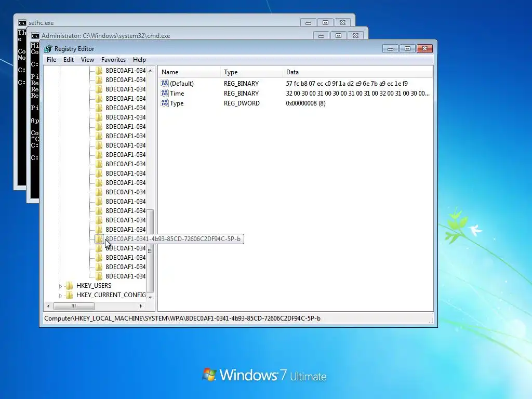Select the HKEY_CURRENT_CONFIG tree label
532x399 pixels.
(111, 295)
